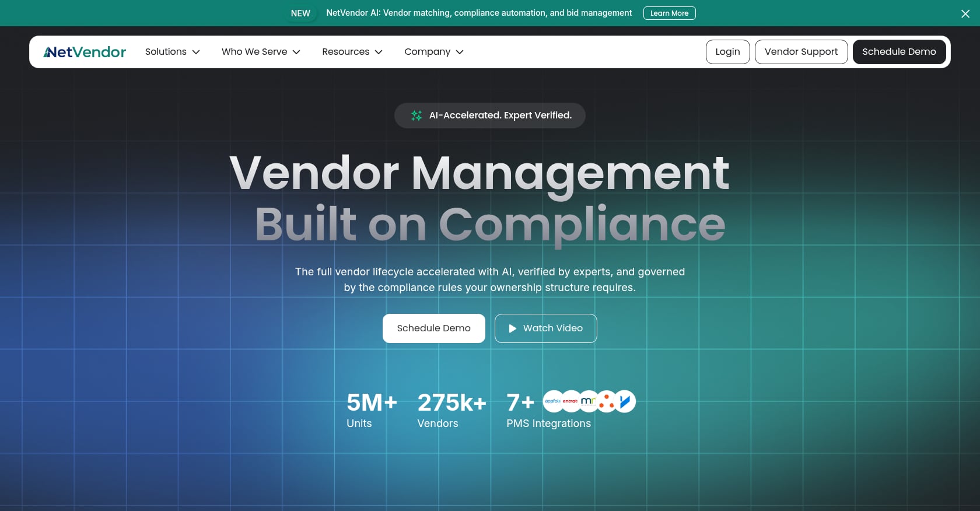Expand the Solutions dropdown menu
980x511 pixels.
[x=173, y=52]
